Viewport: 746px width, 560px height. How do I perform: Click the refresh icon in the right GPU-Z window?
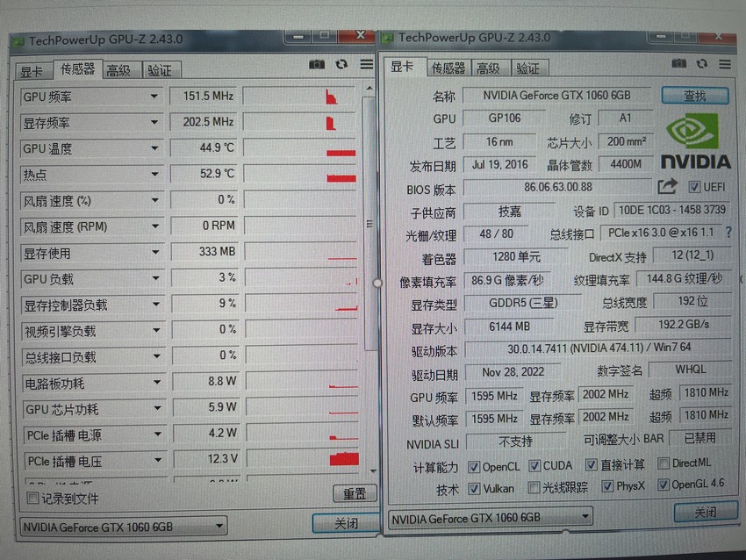(x=702, y=63)
